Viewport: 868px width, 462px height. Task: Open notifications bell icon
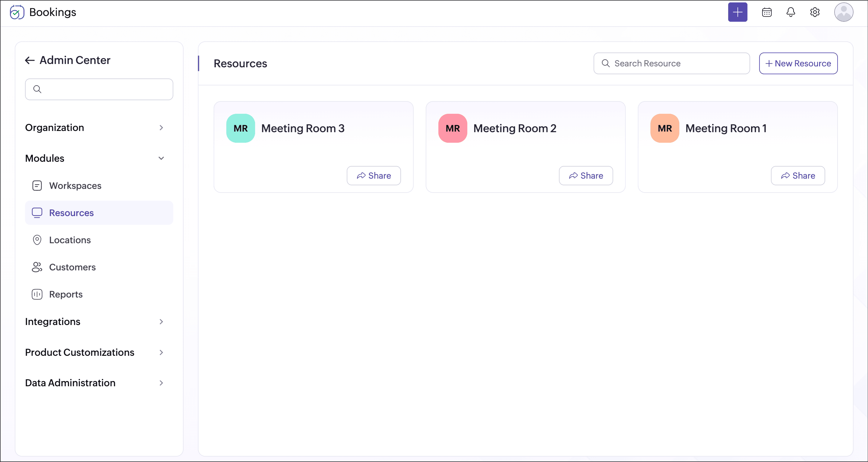point(791,12)
